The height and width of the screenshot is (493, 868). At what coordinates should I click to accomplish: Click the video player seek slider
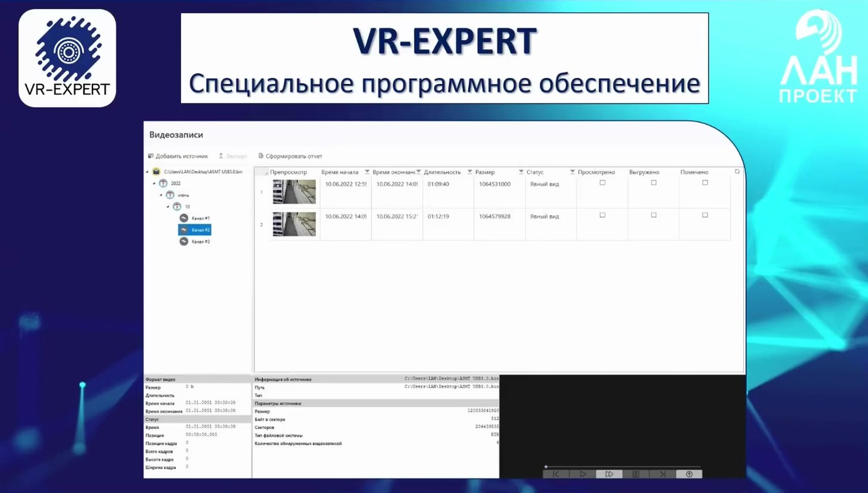coord(623,466)
